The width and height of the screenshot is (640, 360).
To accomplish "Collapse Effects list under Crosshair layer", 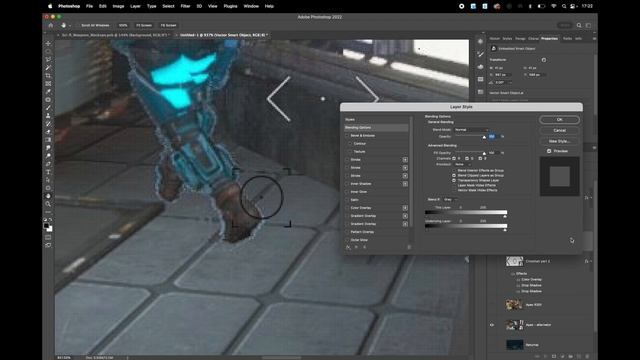I will [x=513, y=274].
